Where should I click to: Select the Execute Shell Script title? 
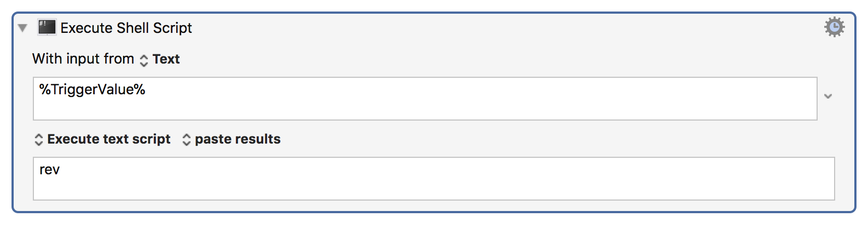(x=126, y=28)
